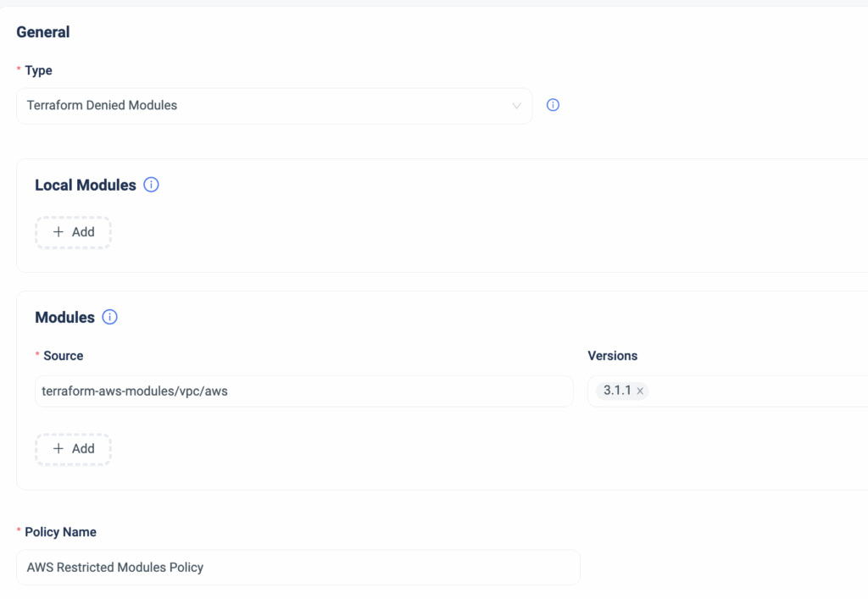The height and width of the screenshot is (599, 868).
Task: Open the Versions multi-select field
Action: [x=754, y=391]
